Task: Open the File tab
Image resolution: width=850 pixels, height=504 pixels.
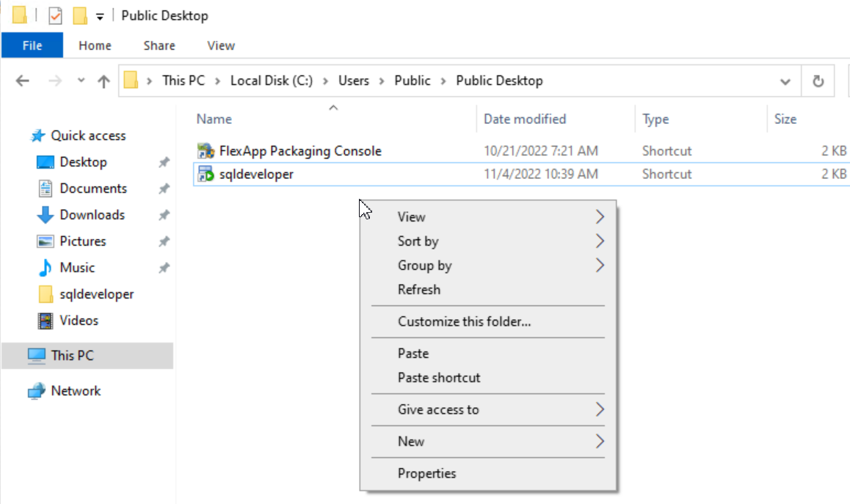Action: (x=32, y=45)
